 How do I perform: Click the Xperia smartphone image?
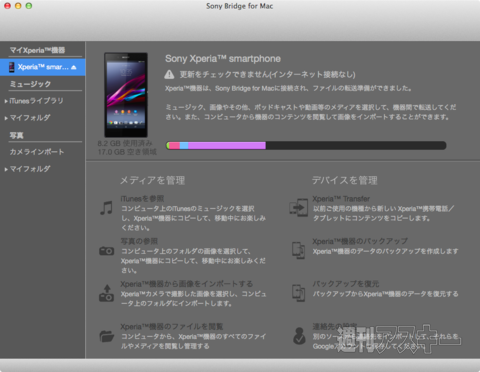pos(126,95)
